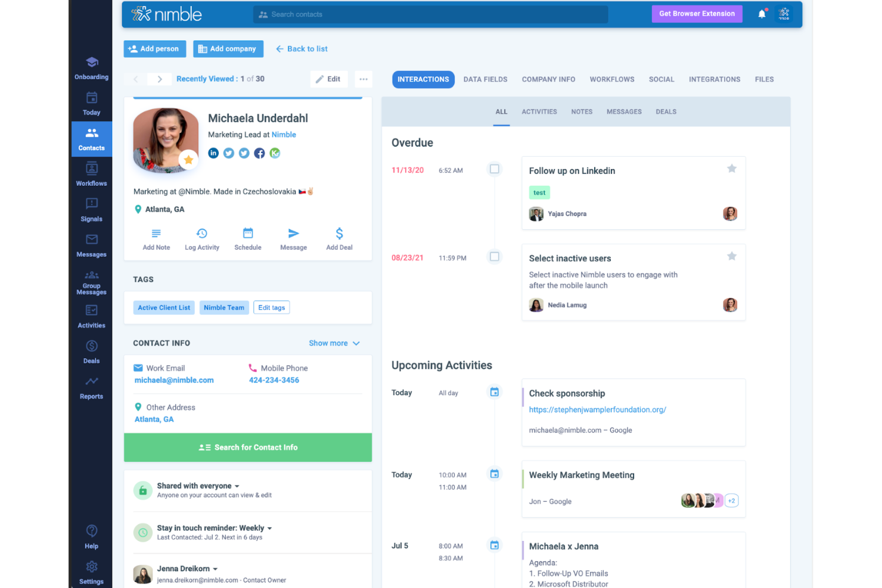
Task: Go Back to list
Action: pyautogui.click(x=302, y=49)
